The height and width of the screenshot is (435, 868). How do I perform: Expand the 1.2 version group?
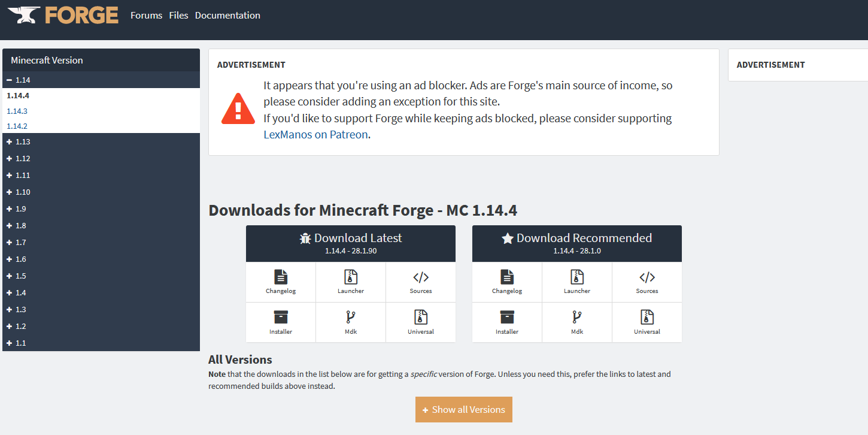coord(101,326)
